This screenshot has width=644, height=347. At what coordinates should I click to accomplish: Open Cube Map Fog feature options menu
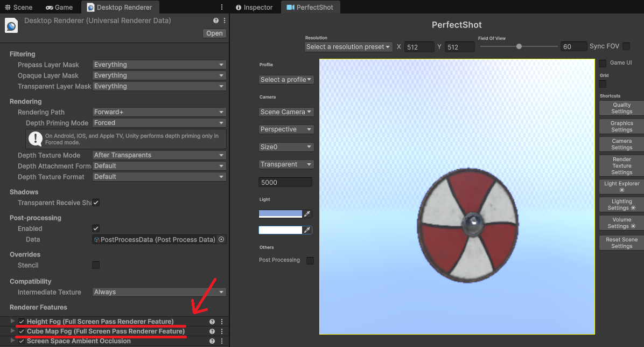click(221, 331)
